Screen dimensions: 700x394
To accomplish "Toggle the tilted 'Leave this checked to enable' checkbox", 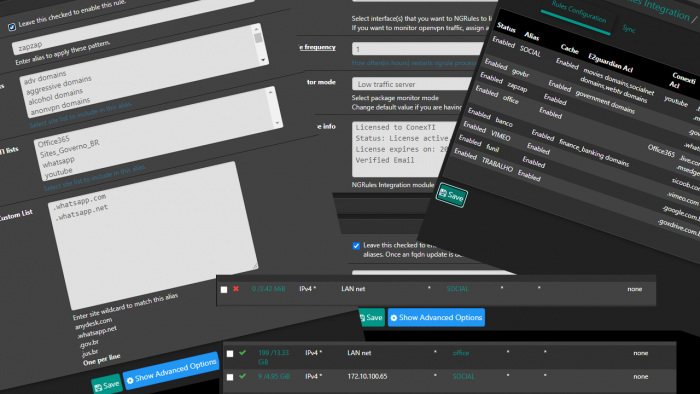I will point(12,27).
